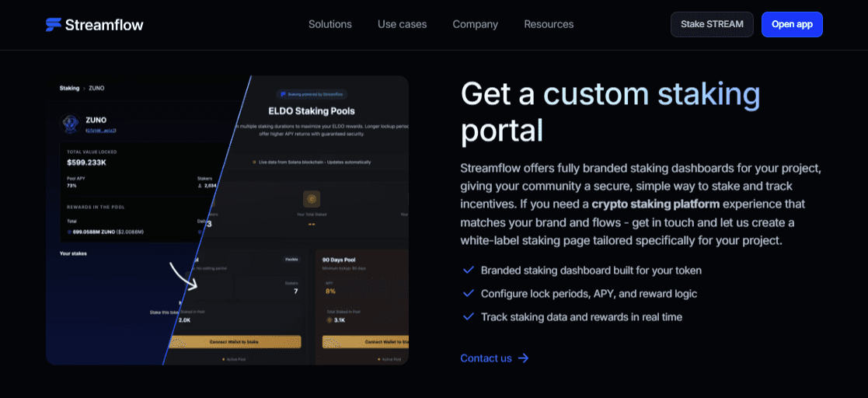Follow the Contact us link
Image resolution: width=868 pixels, height=398 pixels.
coord(494,358)
